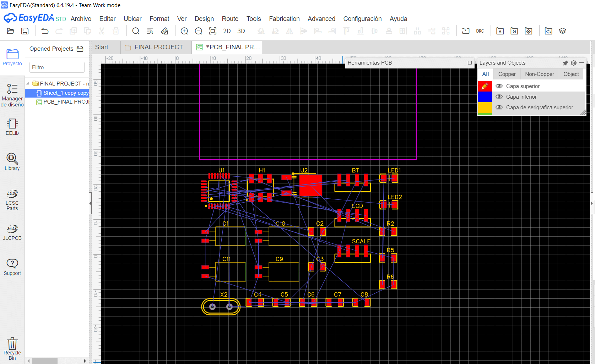Hide Capa de serigrafica superior layer

[499, 107]
